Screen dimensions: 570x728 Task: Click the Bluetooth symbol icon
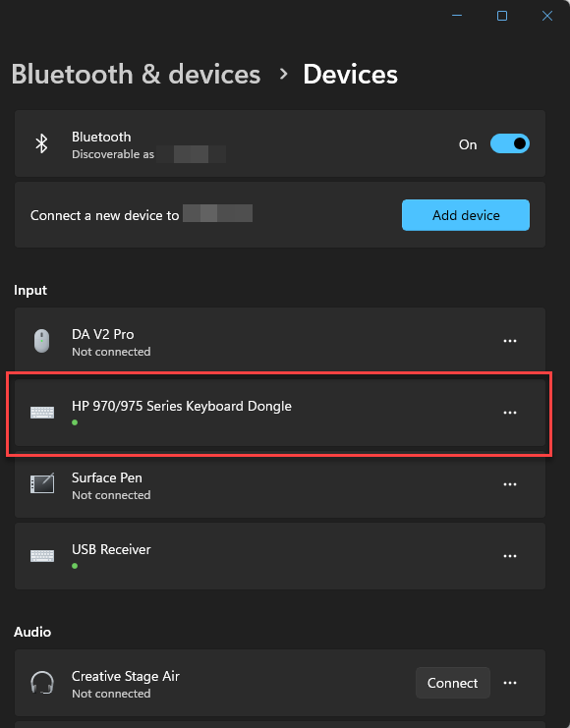[42, 143]
